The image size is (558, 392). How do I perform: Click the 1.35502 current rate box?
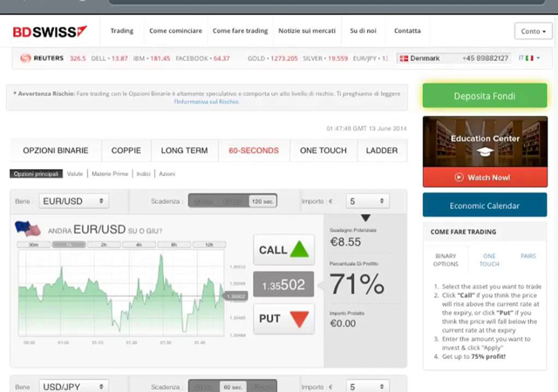pos(283,284)
